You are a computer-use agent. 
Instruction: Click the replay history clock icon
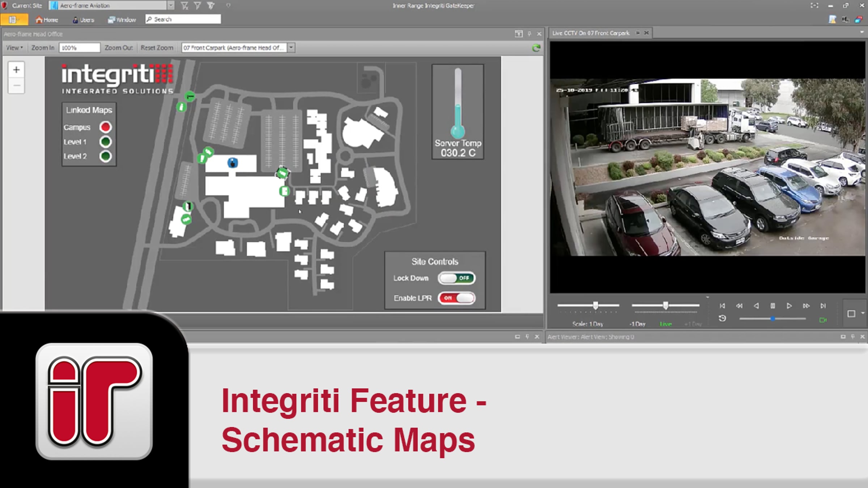pyautogui.click(x=722, y=318)
